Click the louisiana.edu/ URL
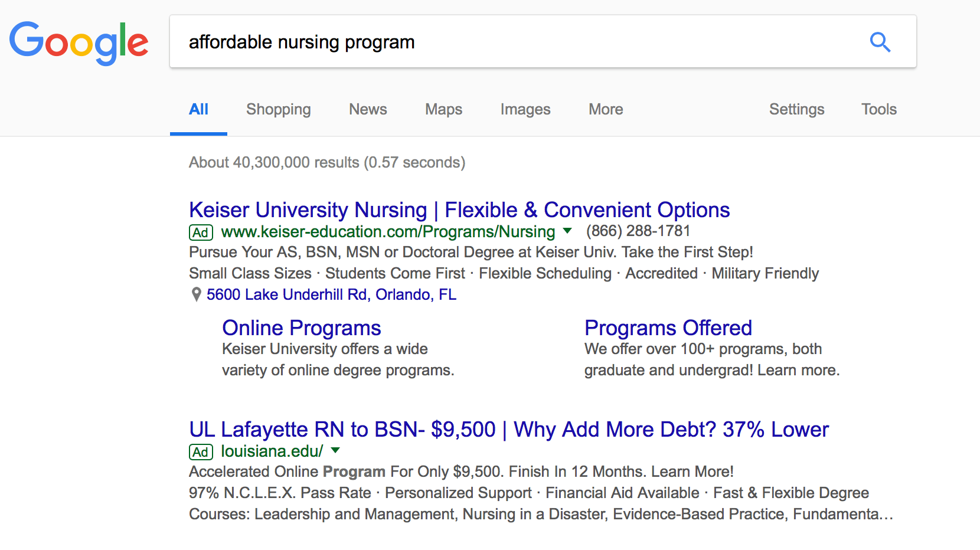980x550 pixels. tap(272, 451)
